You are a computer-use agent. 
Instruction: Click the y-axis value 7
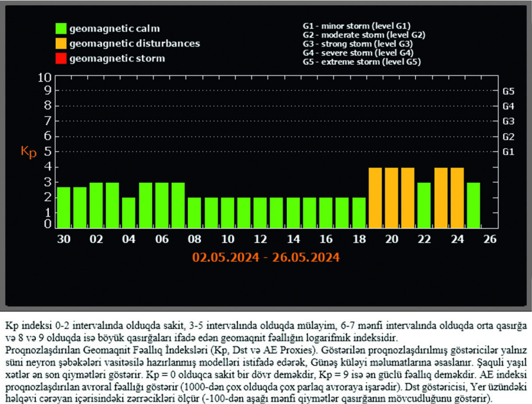[x=47, y=121]
